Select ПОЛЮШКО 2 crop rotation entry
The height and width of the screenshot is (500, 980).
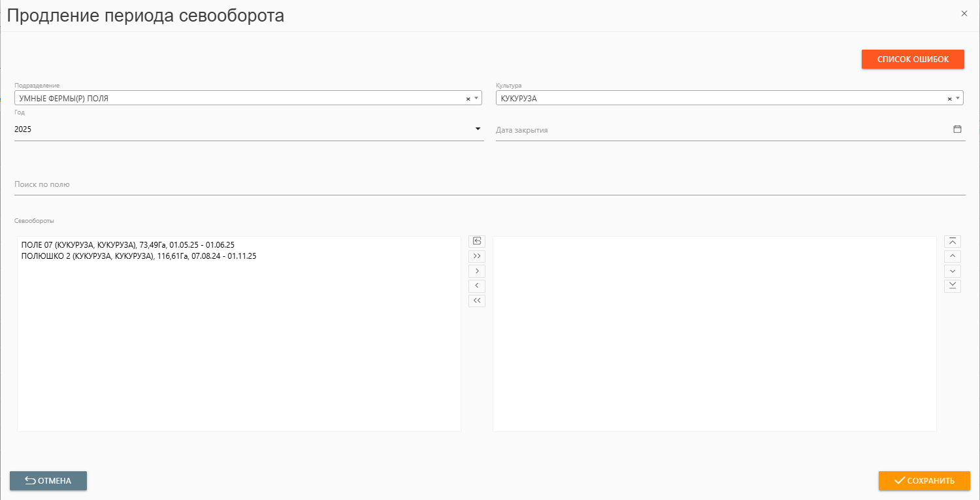(x=139, y=256)
